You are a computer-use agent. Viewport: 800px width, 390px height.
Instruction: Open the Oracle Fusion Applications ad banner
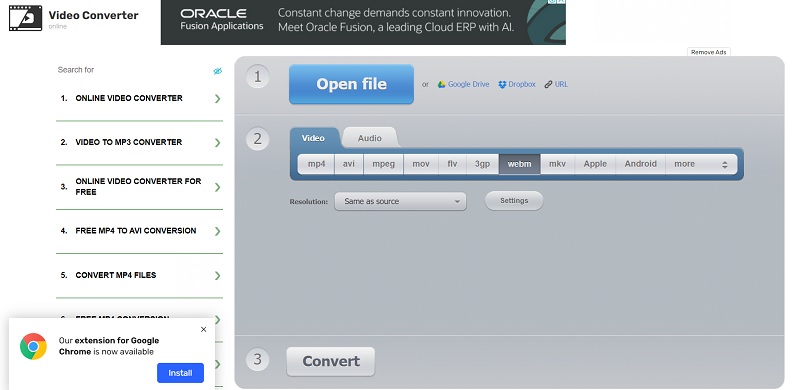coord(363,22)
